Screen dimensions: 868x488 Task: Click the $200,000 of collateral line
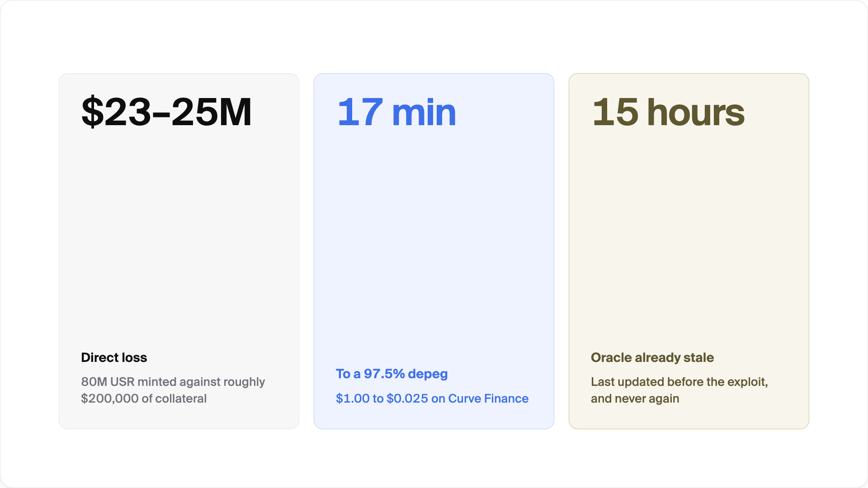click(144, 399)
